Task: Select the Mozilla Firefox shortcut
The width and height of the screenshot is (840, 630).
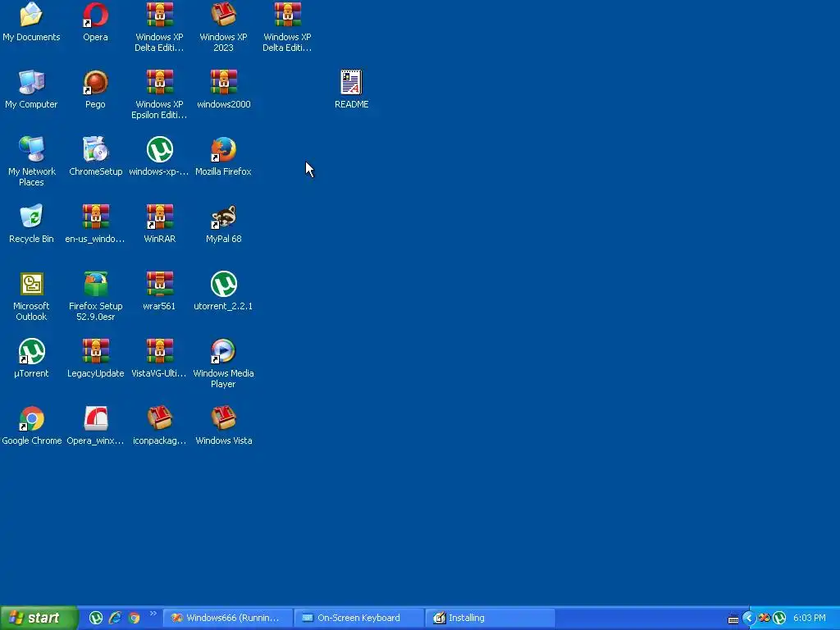Action: [223, 156]
